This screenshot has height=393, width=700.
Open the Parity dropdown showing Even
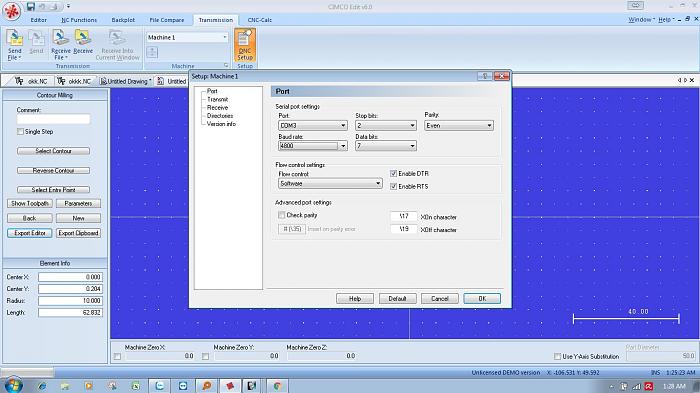[x=458, y=125]
